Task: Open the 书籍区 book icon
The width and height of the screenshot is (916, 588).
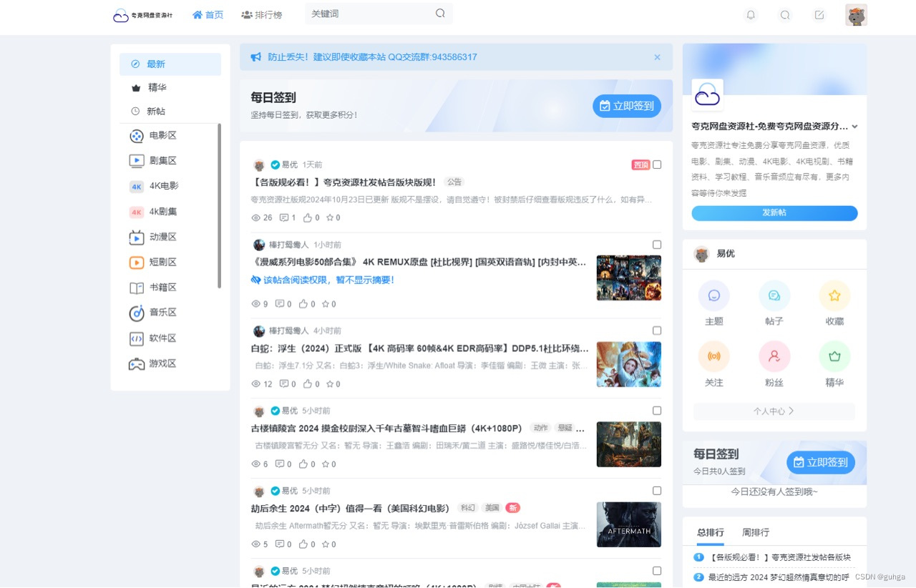Action: pos(137,288)
